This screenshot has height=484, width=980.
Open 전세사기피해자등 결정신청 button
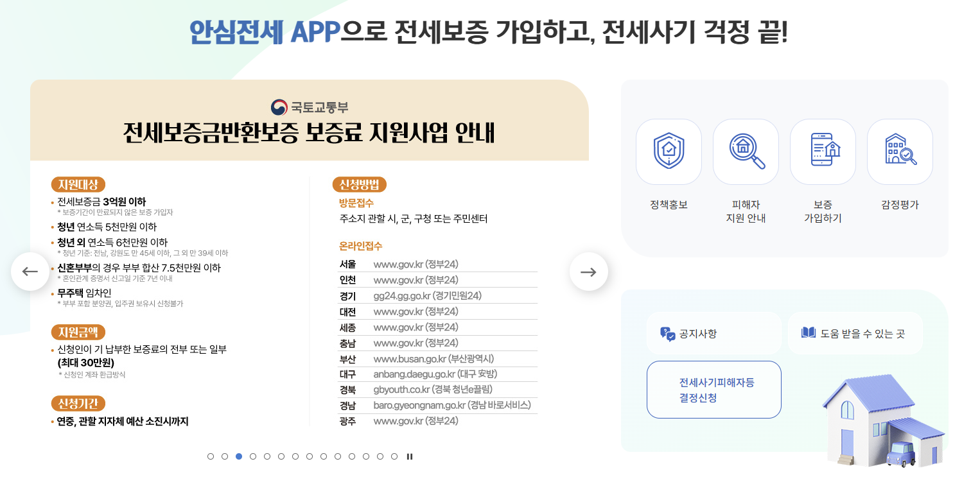click(x=713, y=390)
